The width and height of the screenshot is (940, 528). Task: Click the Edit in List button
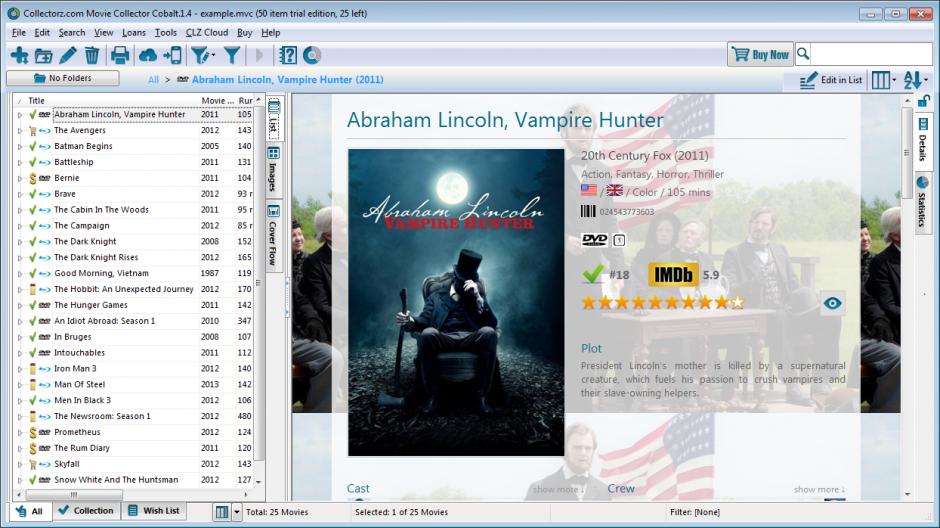click(x=831, y=80)
